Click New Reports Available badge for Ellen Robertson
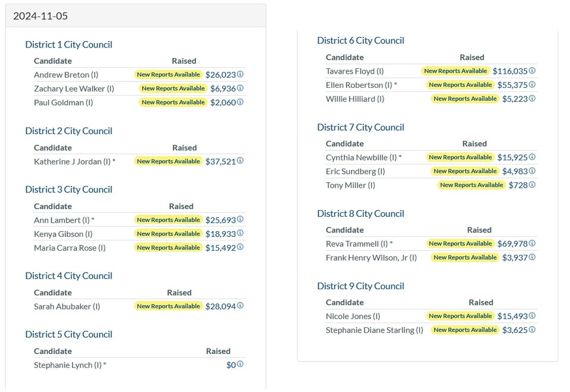 click(460, 85)
